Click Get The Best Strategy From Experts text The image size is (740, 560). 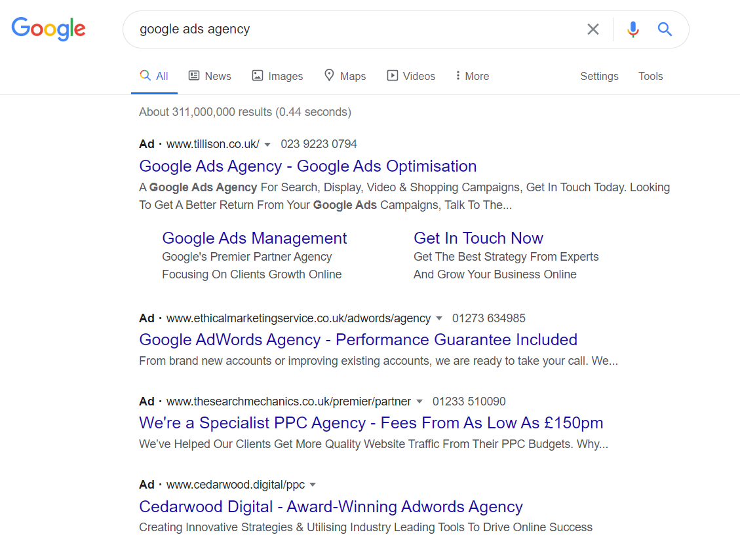pyautogui.click(x=506, y=257)
